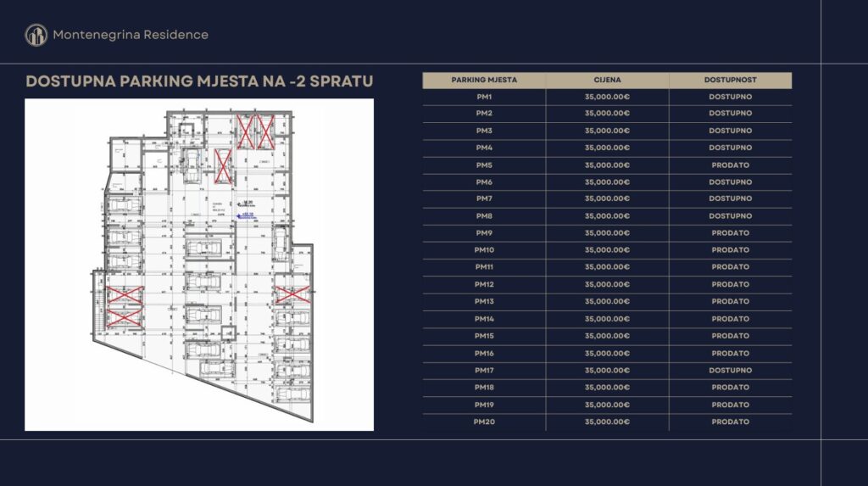Viewport: 868px width, 486px height.
Task: Select the PM6 Dostupno availability cell
Action: point(730,182)
